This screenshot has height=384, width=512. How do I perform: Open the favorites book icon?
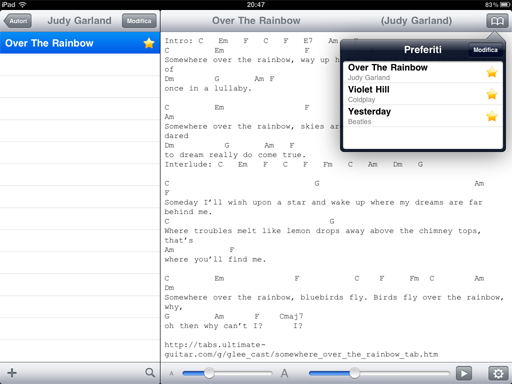click(497, 21)
